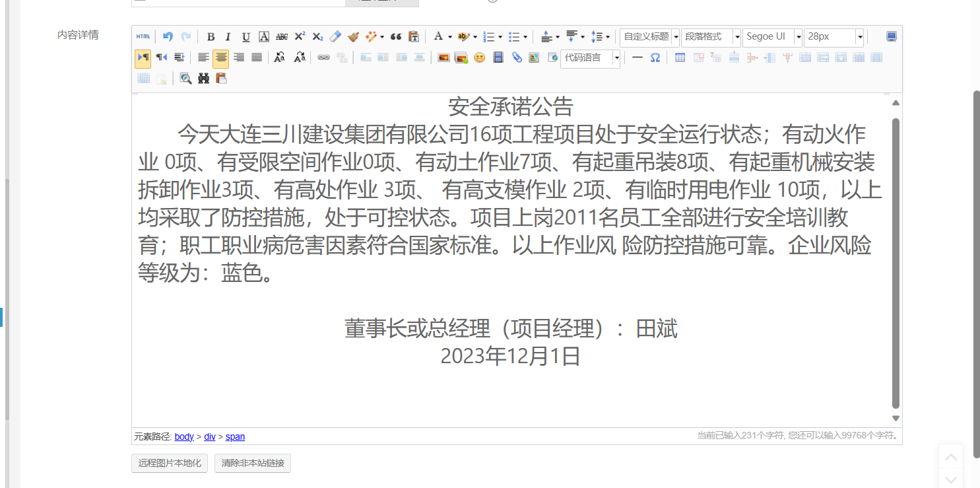Screen dimensions: 980x488
Task: Apply strikethrough formatting
Action: click(282, 37)
